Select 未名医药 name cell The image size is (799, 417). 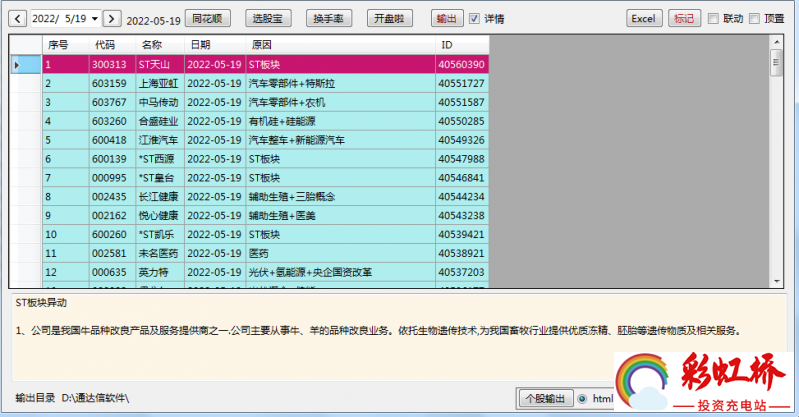pos(160,253)
